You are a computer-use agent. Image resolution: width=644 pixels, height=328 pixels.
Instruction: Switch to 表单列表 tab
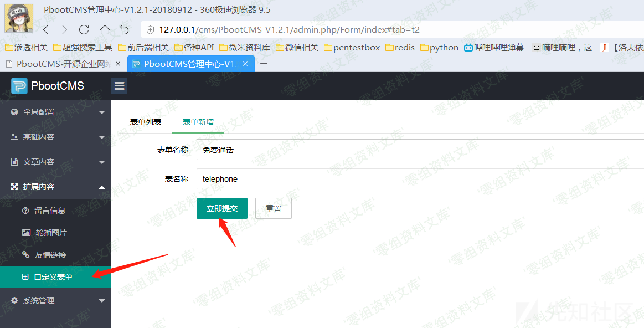click(x=146, y=122)
